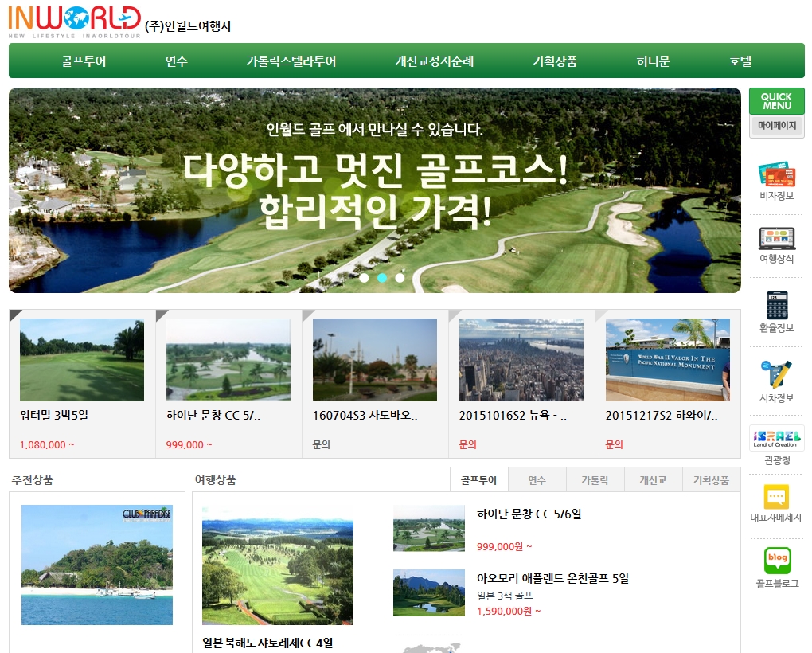Open the 가톨릭 category tab
812x653 pixels.
(x=595, y=479)
